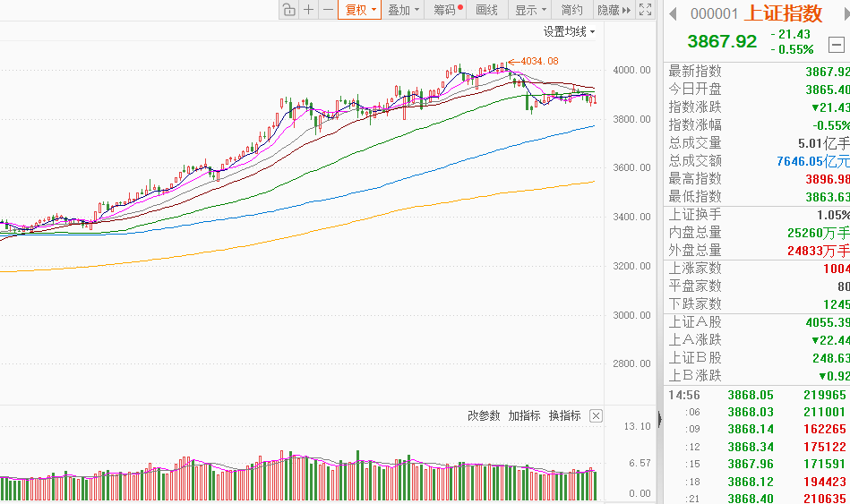Enter fullscreen chart view
This screenshot has width=850, height=504.
tap(646, 10)
